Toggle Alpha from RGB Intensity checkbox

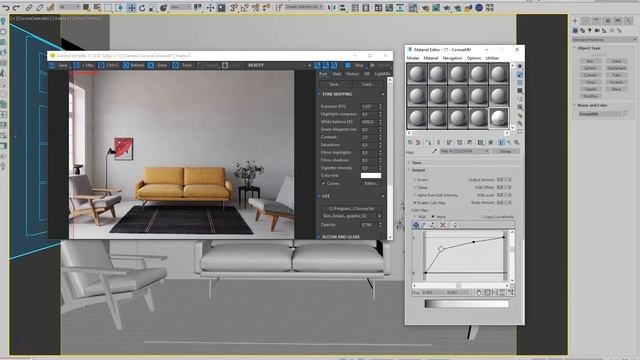pyautogui.click(x=415, y=195)
